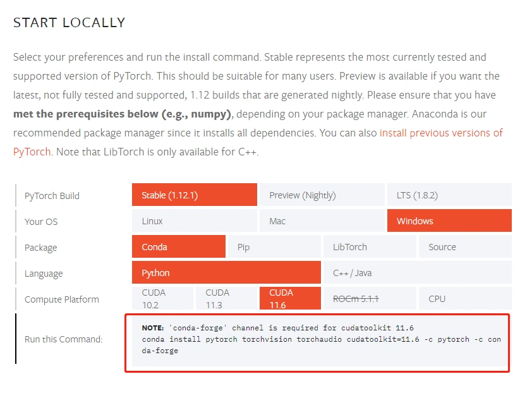
Task: Select Windows as your OS
Action: tap(449, 220)
